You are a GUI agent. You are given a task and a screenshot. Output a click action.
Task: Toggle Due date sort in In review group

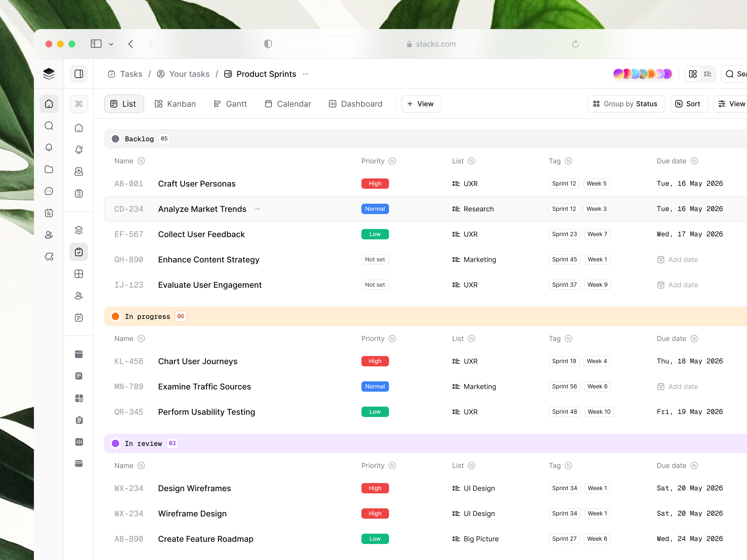(694, 465)
